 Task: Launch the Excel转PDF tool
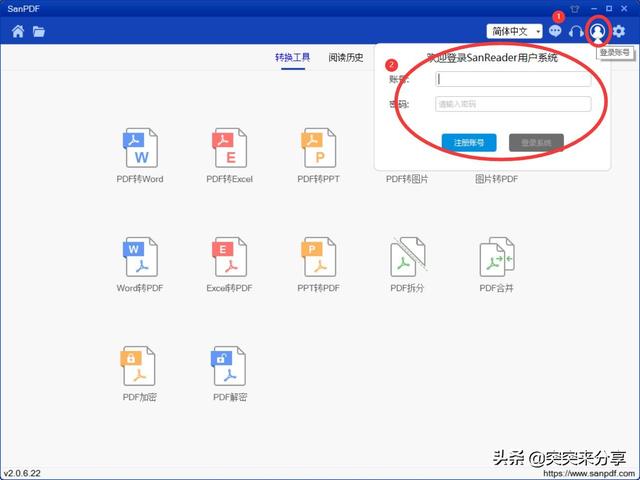pyautogui.click(x=229, y=264)
